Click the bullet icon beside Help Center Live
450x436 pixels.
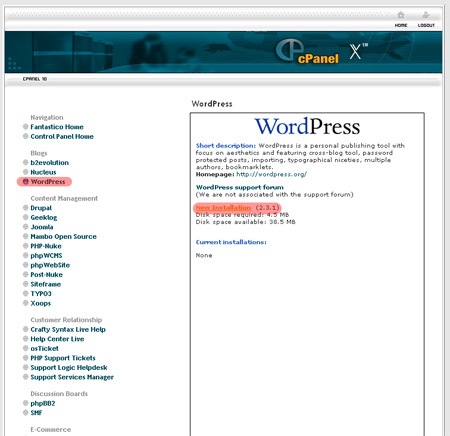point(25,339)
